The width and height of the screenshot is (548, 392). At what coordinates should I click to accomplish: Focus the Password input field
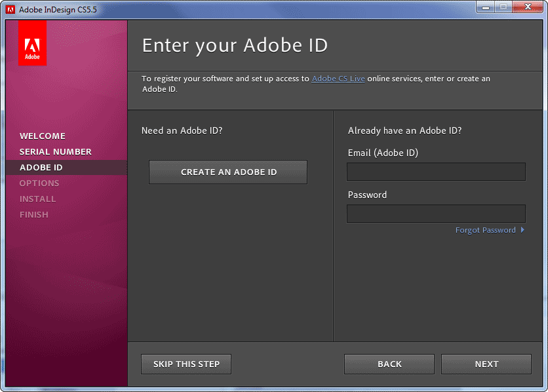click(x=436, y=214)
